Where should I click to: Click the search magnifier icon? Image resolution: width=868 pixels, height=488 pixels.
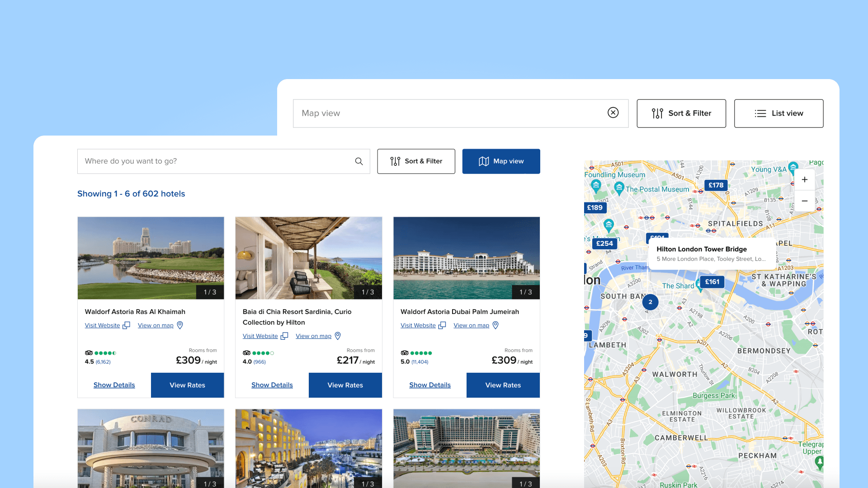coord(359,161)
